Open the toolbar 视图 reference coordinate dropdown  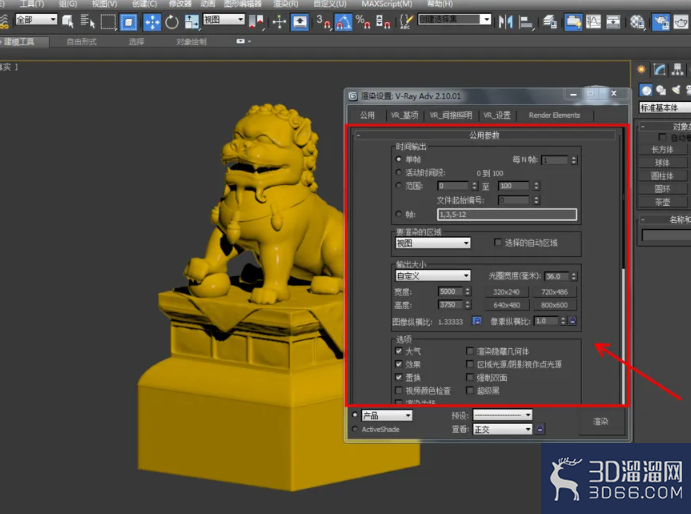[x=223, y=19]
